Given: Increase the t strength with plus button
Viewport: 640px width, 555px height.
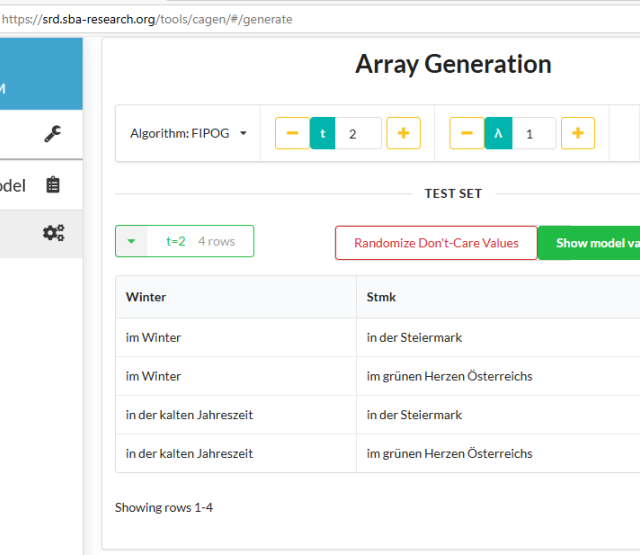Looking at the screenshot, I should (403, 133).
